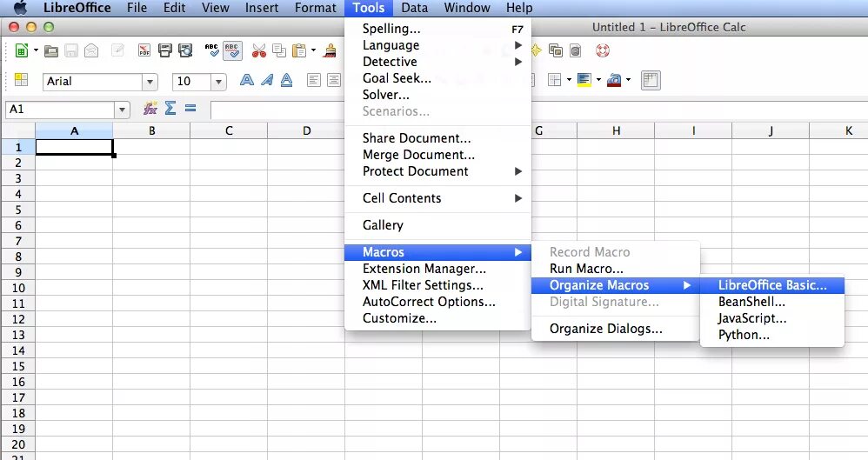The height and width of the screenshot is (460, 868).
Task: Open a file with the folder icon
Action: click(51, 51)
